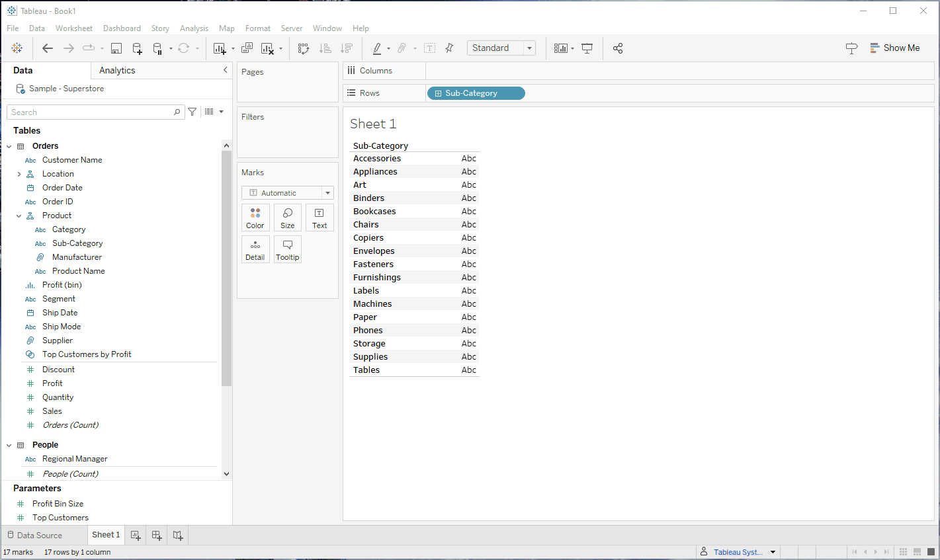Toggle the Show Me panel
Viewport: 940px width, 560px height.
[x=894, y=48]
